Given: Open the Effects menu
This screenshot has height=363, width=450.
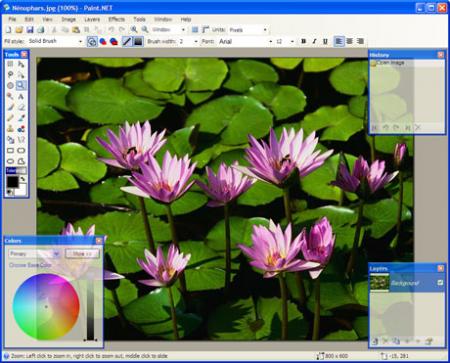Looking at the screenshot, I should click(116, 19).
